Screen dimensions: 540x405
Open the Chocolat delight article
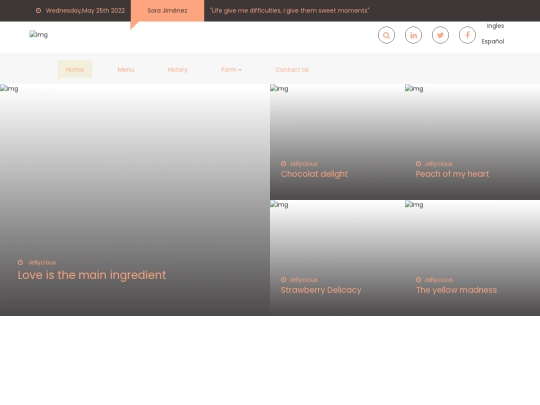click(x=314, y=174)
